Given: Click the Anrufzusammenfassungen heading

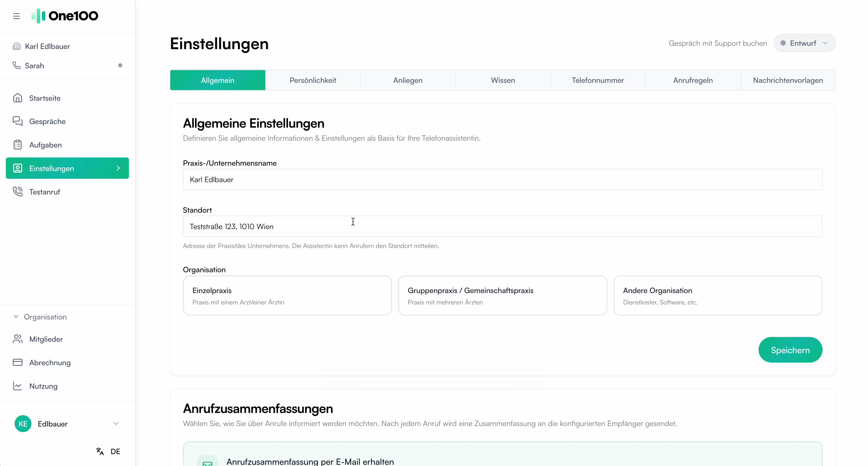Looking at the screenshot, I should 258,409.
